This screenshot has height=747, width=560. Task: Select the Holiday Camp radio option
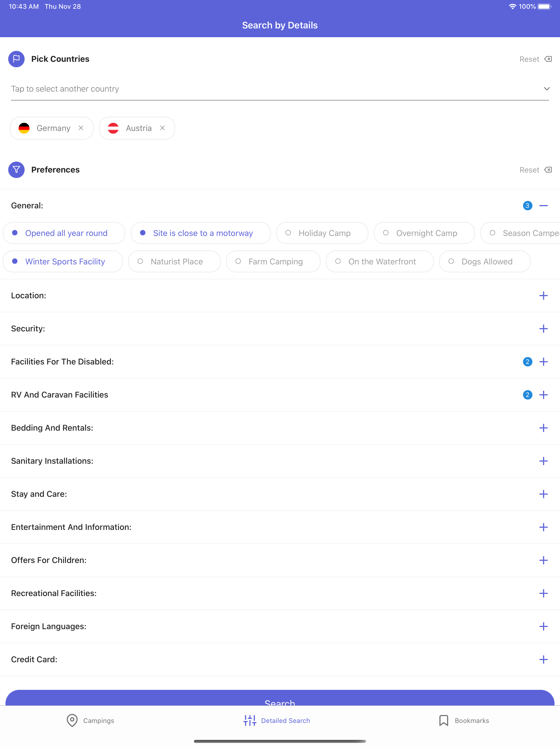322,233
